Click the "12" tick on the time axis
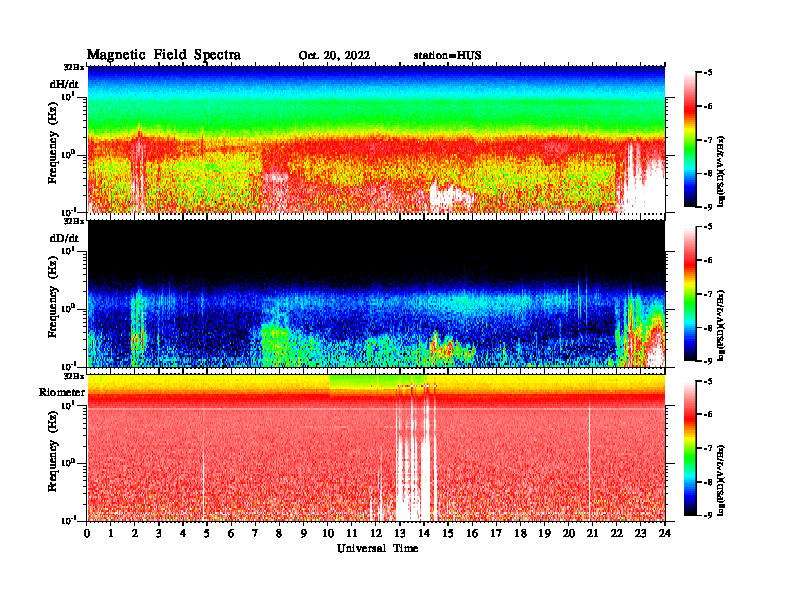The width and height of the screenshot is (792, 612). coord(376,533)
